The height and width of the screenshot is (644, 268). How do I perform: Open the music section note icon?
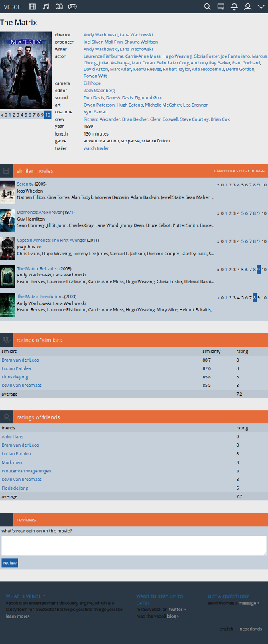point(46,7)
